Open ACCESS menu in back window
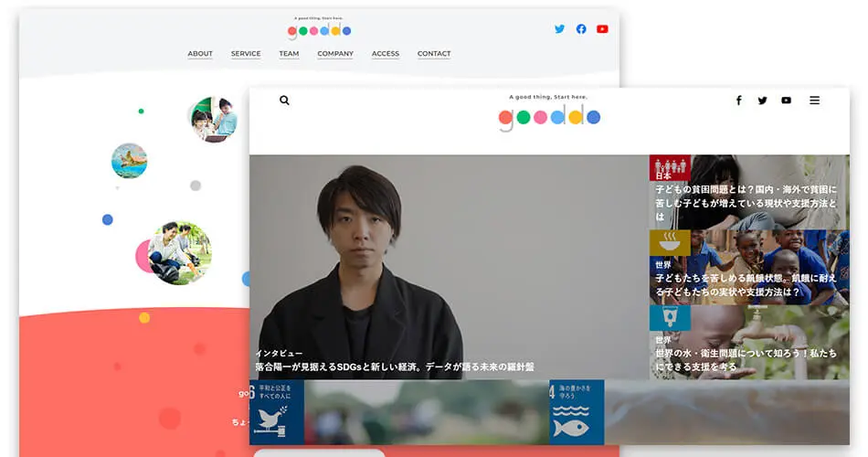The height and width of the screenshot is (457, 868). coord(386,54)
